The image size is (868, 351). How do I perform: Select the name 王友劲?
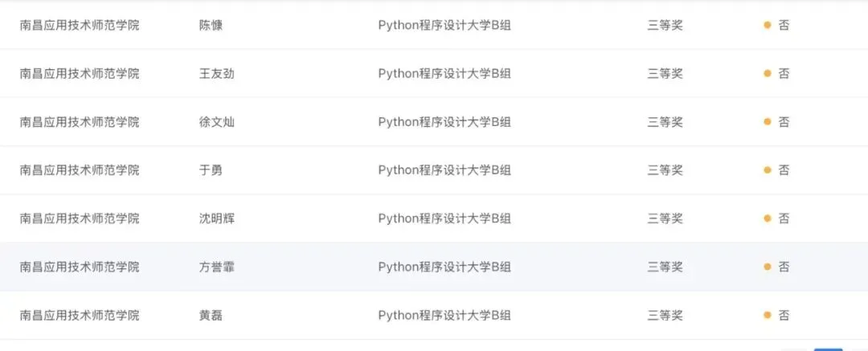click(216, 74)
